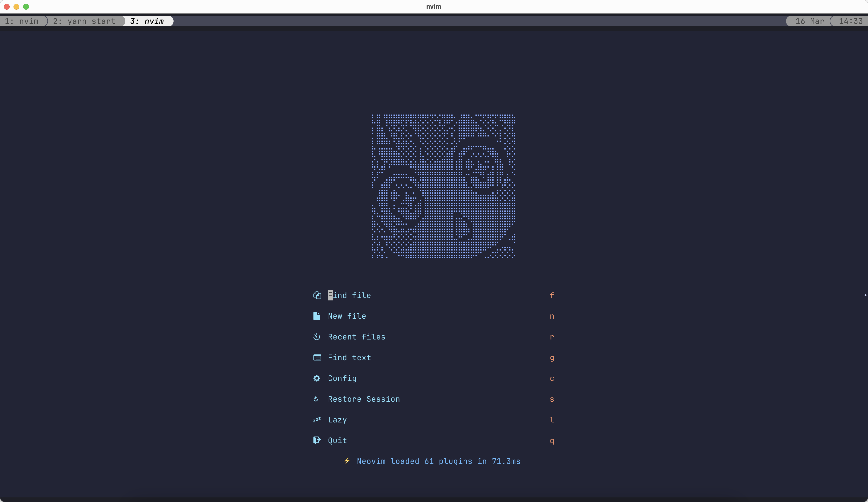This screenshot has height=502, width=868.
Task: Click the Config gear icon
Action: pos(317,378)
